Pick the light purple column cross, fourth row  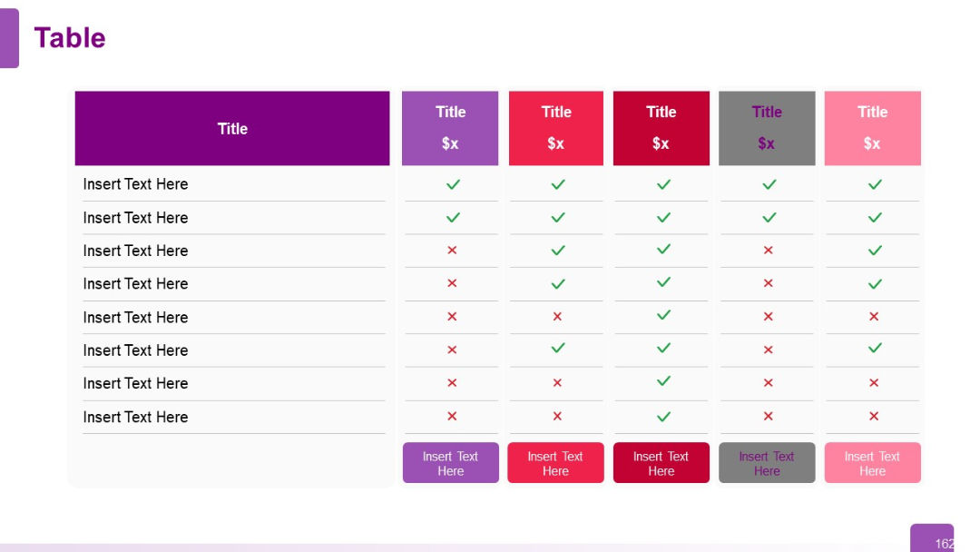click(452, 283)
